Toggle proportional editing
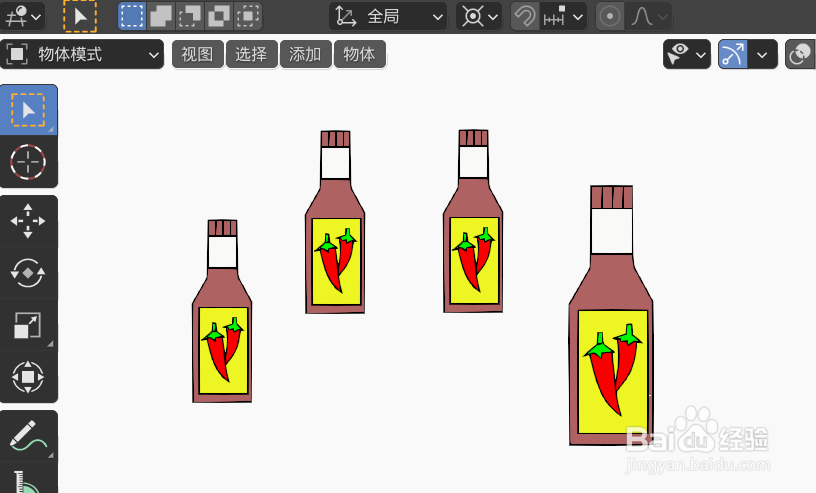The height and width of the screenshot is (493, 816). [x=609, y=16]
